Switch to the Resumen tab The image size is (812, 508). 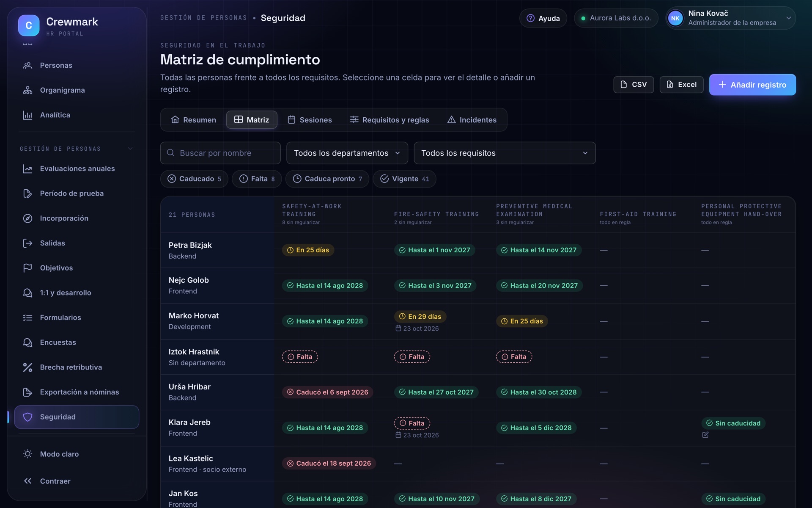click(193, 120)
